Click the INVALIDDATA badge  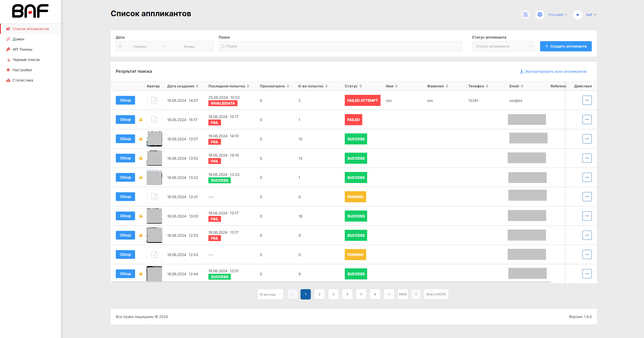pos(223,103)
